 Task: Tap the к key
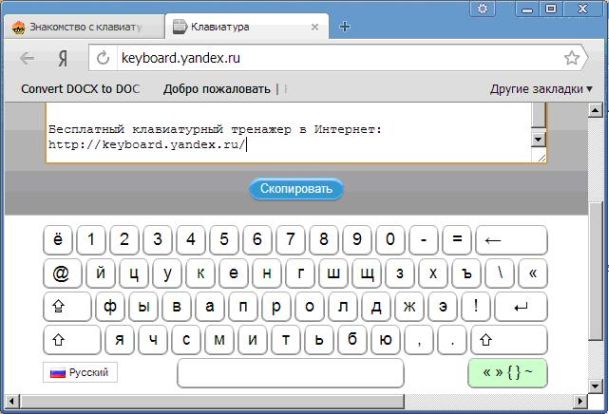click(200, 273)
